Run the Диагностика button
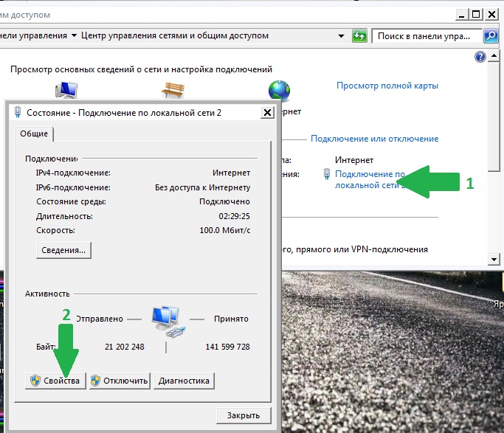The height and width of the screenshot is (433, 504). click(184, 381)
